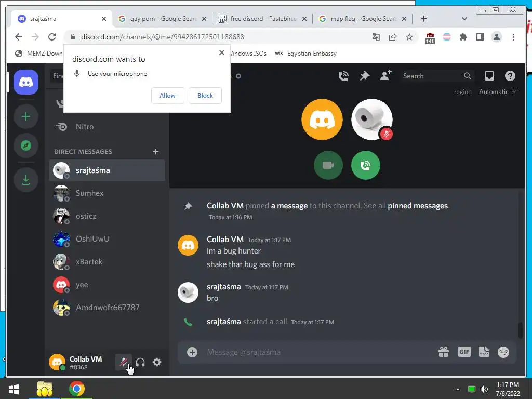Add a server plus icon
This screenshot has height=399, width=532.
click(x=26, y=117)
